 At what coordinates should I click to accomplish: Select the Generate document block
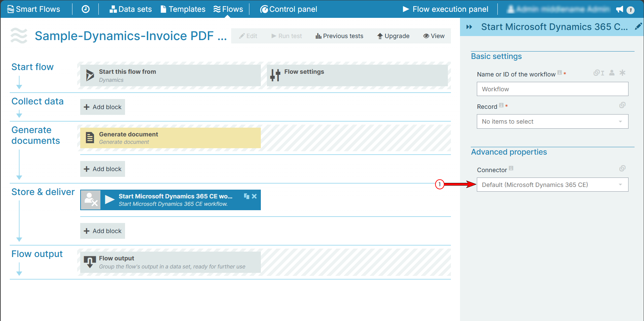pos(171,138)
